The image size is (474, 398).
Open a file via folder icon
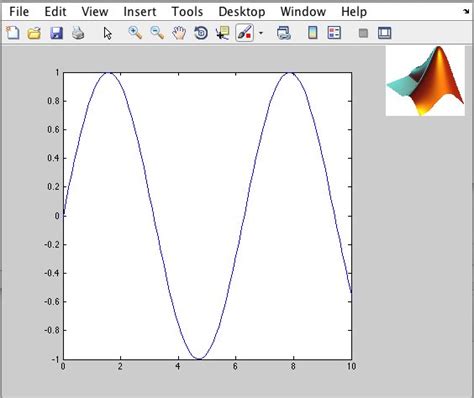click(34, 33)
